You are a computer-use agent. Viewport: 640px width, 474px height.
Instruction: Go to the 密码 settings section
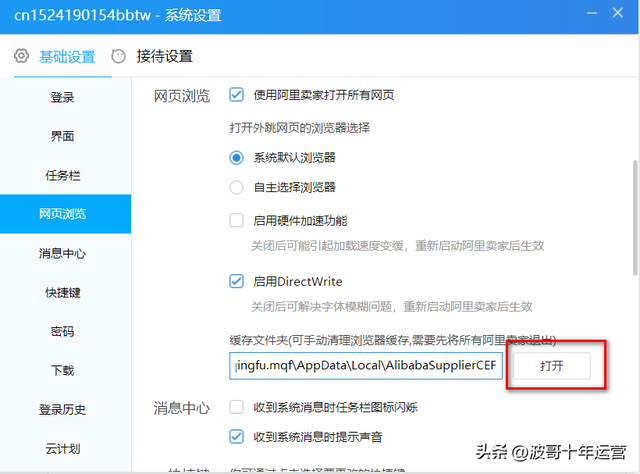[x=62, y=332]
